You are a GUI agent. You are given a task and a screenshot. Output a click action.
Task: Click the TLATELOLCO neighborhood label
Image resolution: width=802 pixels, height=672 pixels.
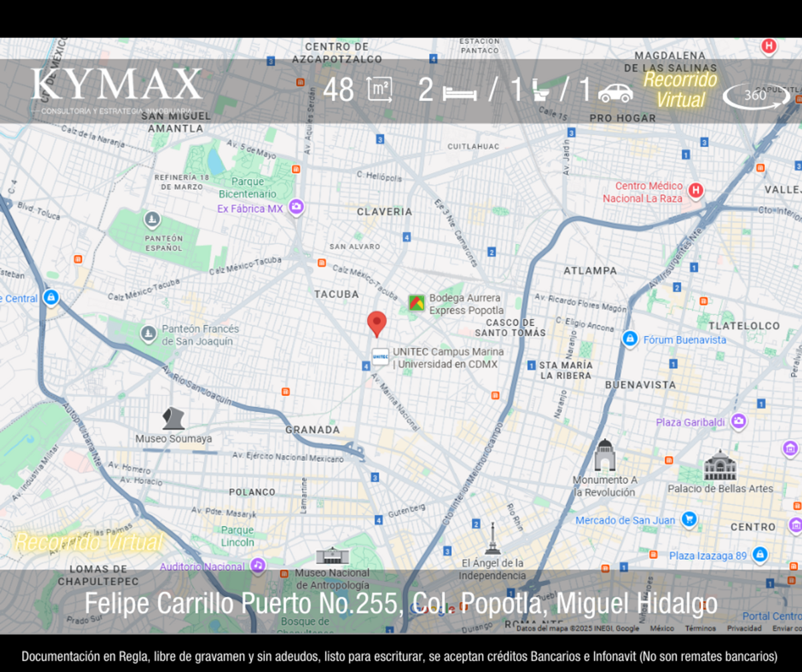[x=744, y=326]
